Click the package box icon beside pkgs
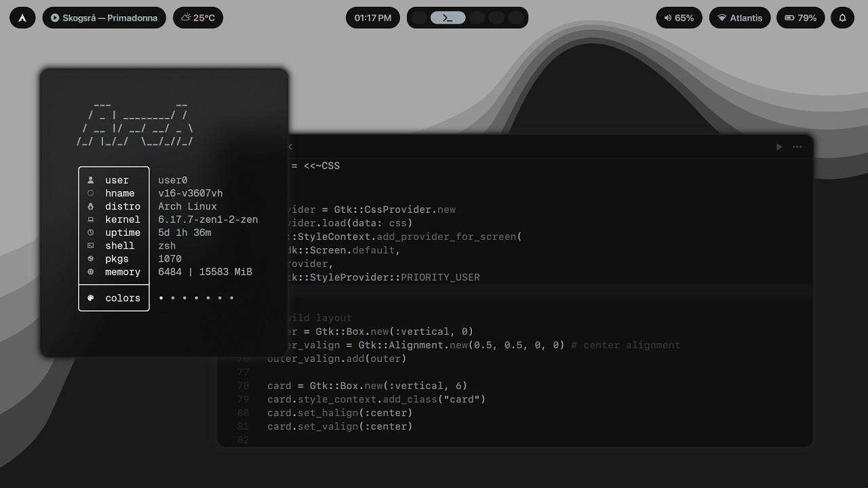The height and width of the screenshot is (488, 868). click(x=90, y=258)
